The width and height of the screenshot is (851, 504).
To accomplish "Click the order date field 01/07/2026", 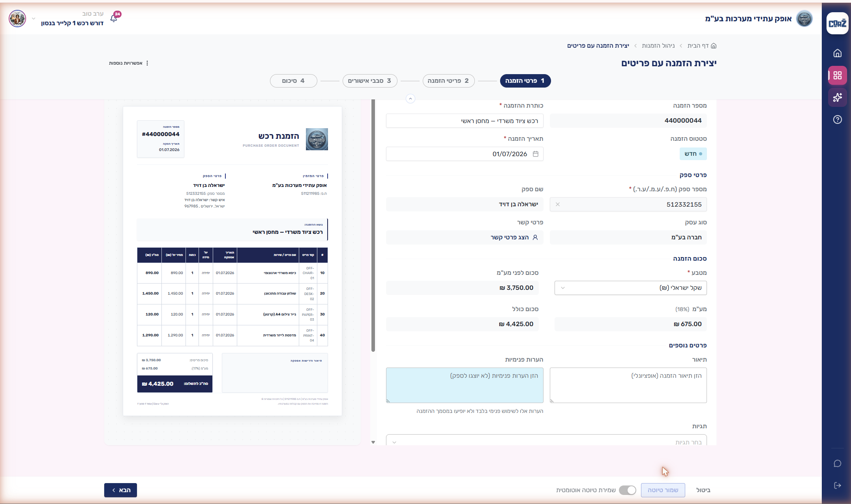I will (x=465, y=154).
